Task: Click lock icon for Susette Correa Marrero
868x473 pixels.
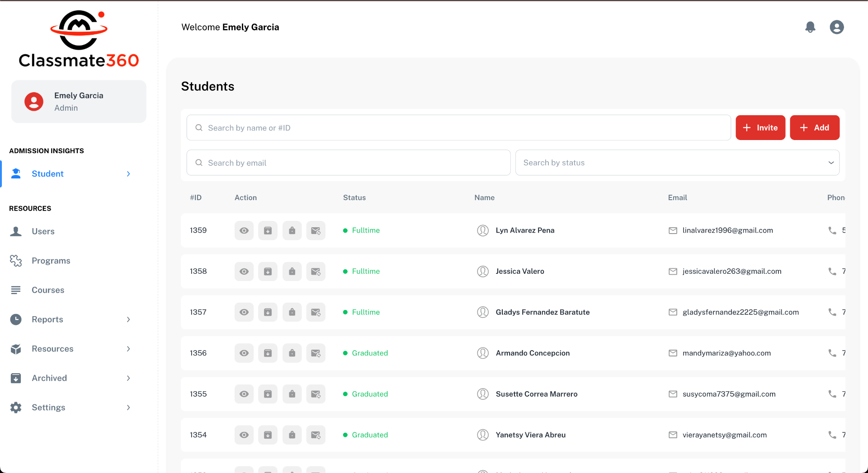Action: [292, 394]
